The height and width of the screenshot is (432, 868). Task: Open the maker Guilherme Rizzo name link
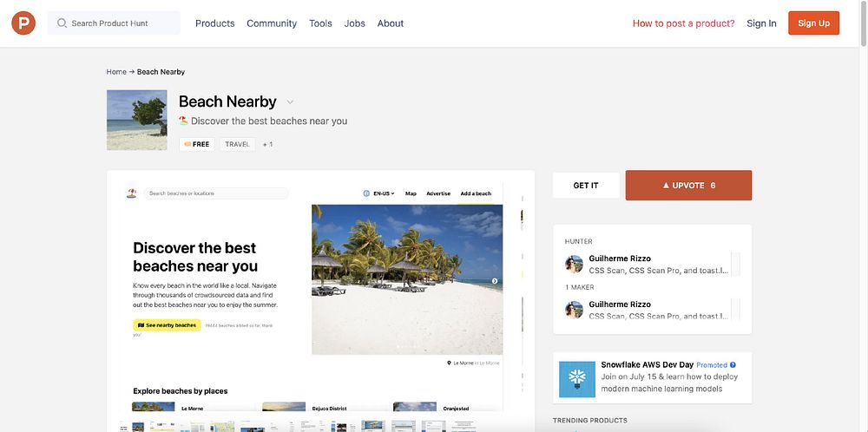point(620,304)
